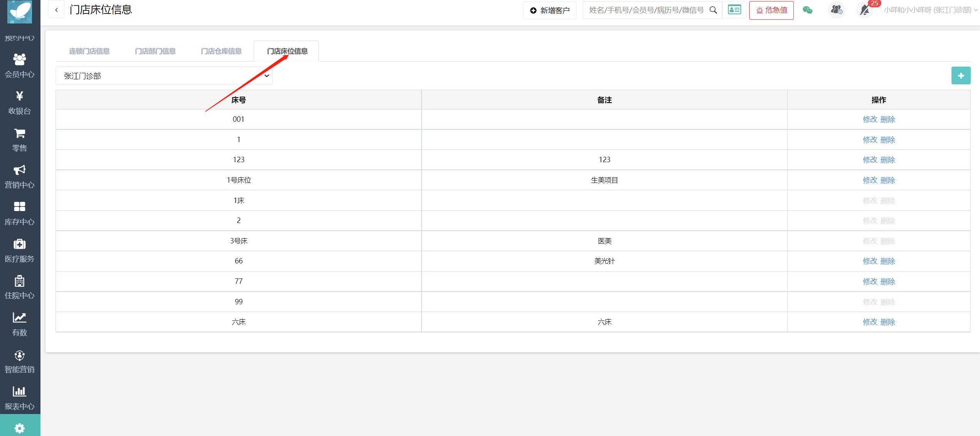Open the ID card reader icon

coord(735,10)
